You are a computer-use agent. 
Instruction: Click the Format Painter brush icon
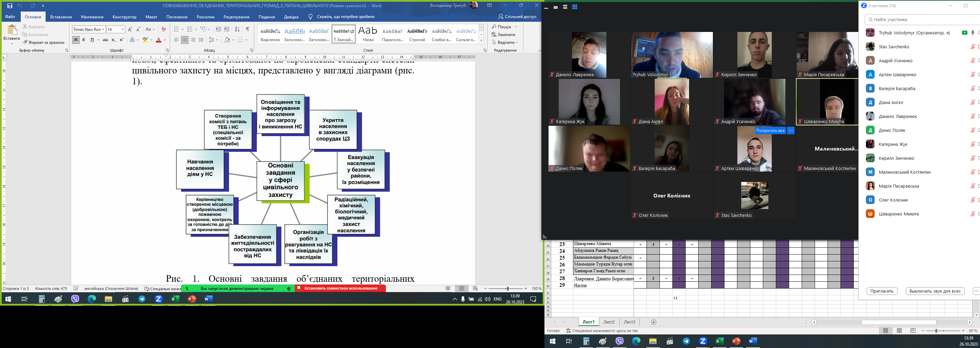click(x=25, y=42)
